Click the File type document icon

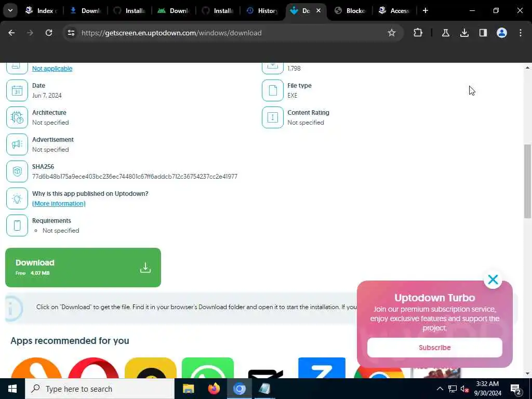click(x=272, y=90)
